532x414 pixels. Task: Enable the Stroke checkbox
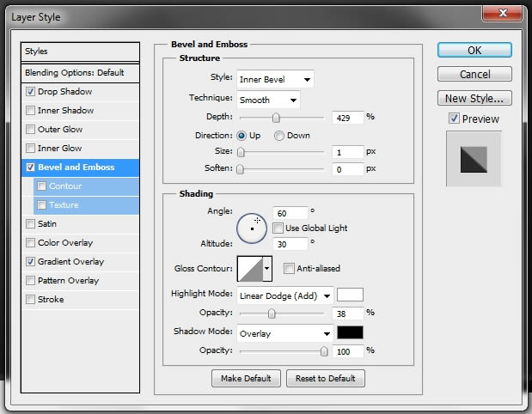pyautogui.click(x=31, y=300)
